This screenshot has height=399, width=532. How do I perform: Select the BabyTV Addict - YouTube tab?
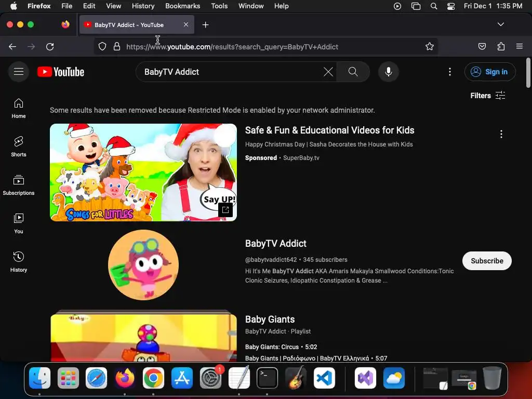[137, 24]
